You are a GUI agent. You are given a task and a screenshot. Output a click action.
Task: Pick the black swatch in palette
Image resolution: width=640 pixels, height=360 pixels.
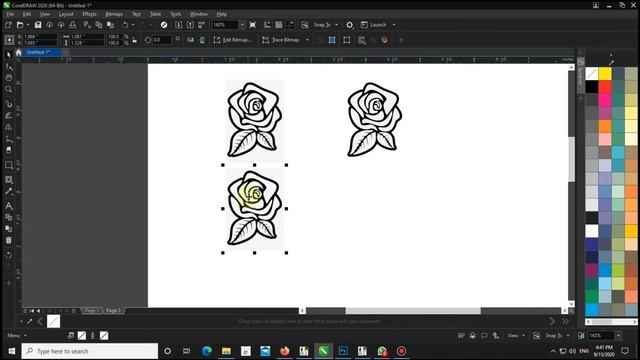592,87
